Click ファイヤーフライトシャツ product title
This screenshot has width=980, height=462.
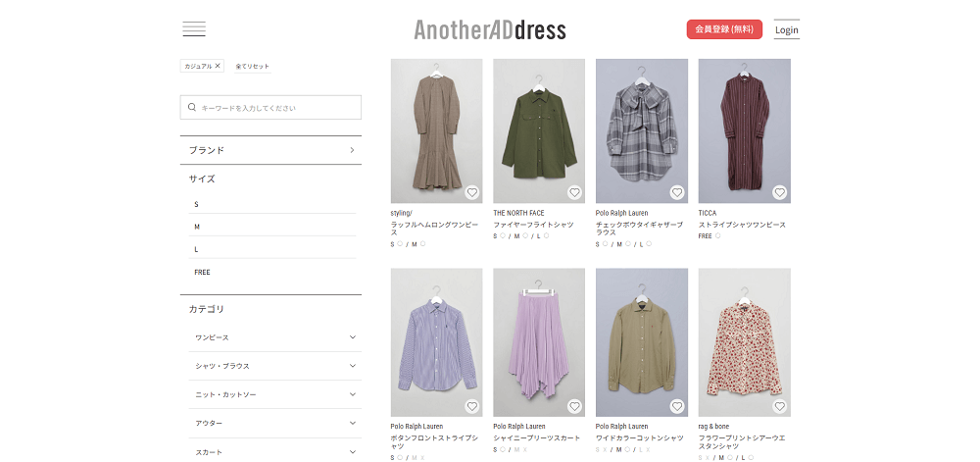[x=533, y=225]
